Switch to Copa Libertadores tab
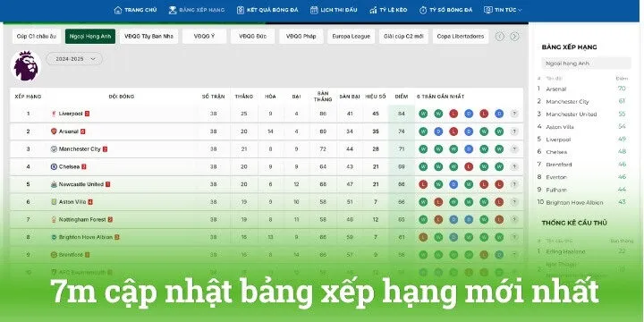 point(461,36)
